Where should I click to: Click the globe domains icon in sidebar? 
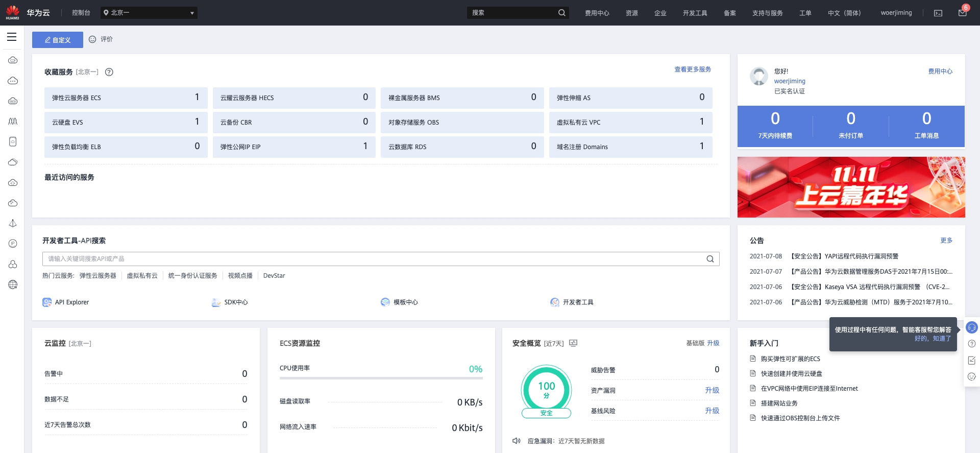point(13,285)
